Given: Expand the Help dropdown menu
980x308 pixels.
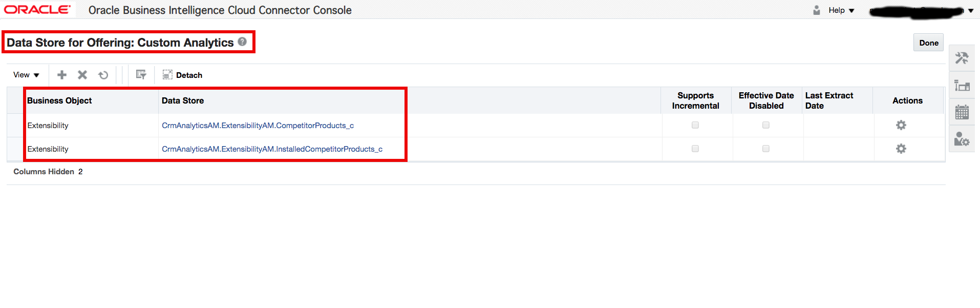Looking at the screenshot, I should click(841, 10).
